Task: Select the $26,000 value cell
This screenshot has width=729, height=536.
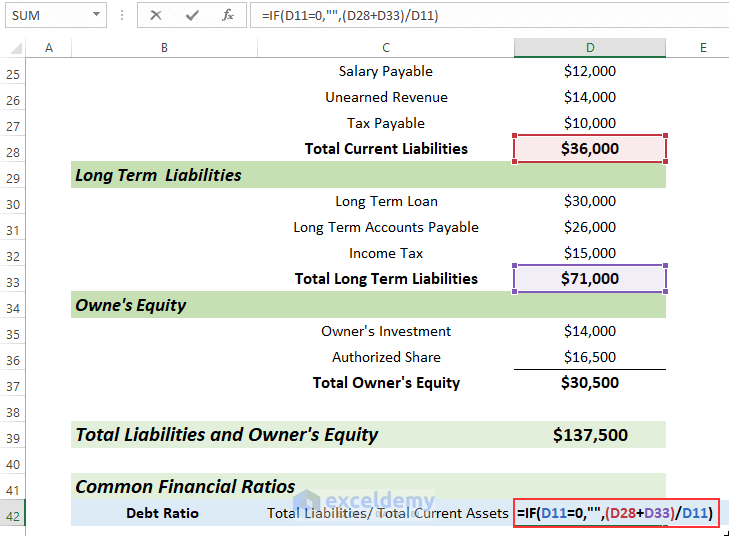Action: (x=590, y=227)
